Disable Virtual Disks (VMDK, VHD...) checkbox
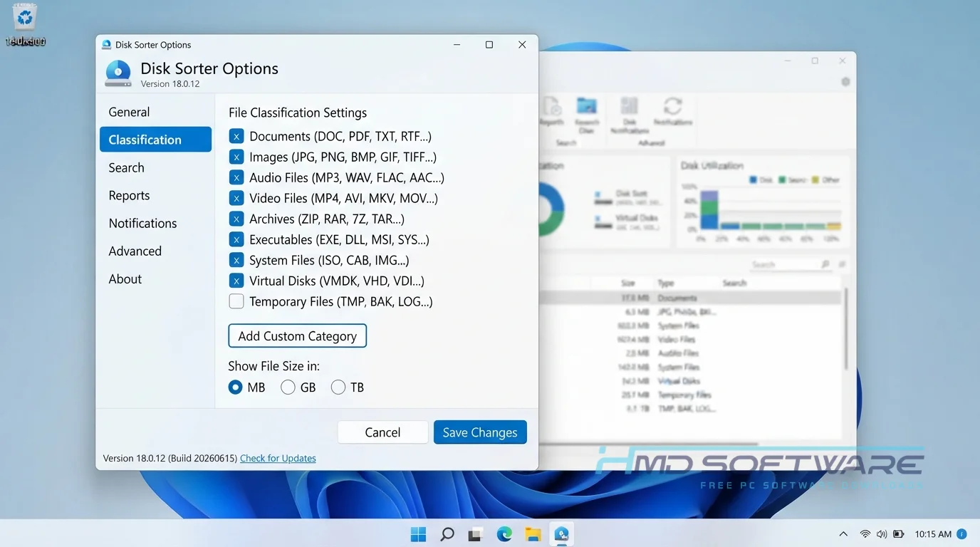980x547 pixels. [236, 281]
